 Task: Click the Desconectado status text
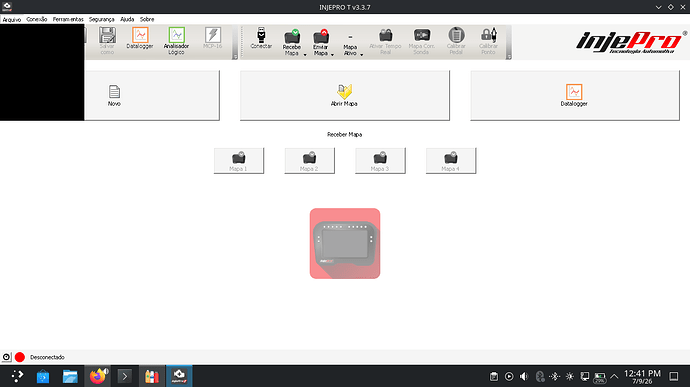(x=47, y=357)
